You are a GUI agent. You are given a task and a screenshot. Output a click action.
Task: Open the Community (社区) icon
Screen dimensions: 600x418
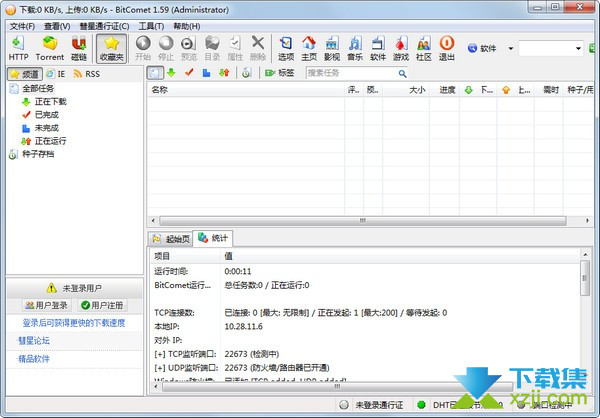(424, 48)
